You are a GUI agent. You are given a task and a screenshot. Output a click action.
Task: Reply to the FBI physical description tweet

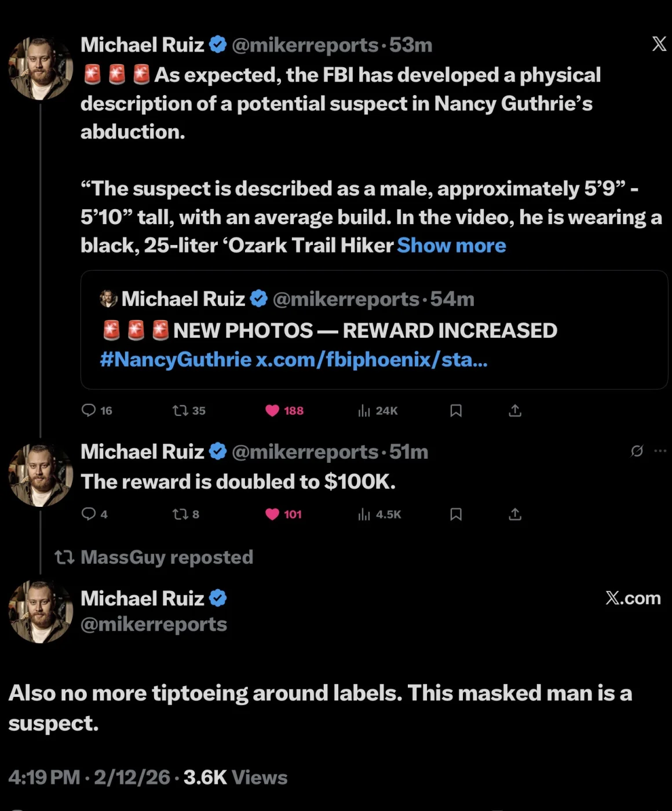point(89,411)
